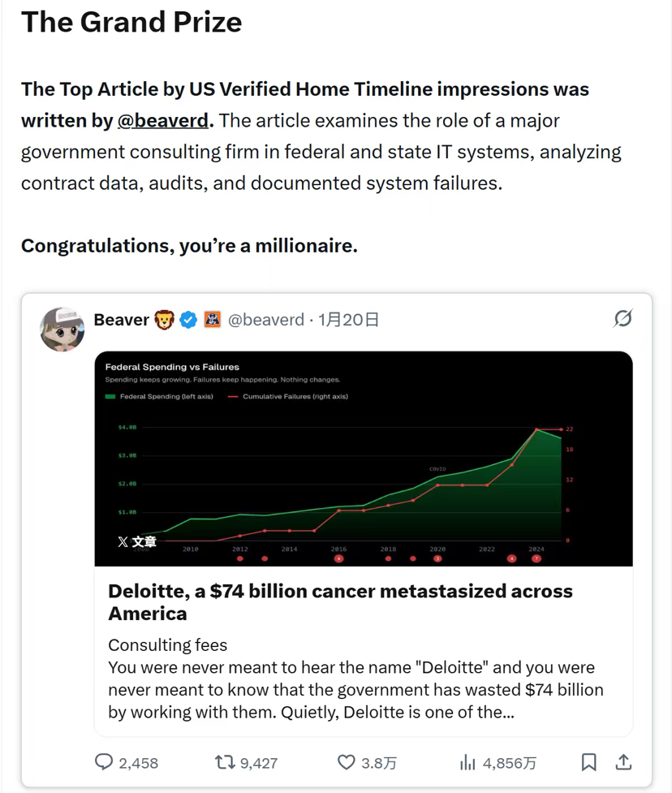Open the Deloitte $74 billion article title
672x793 pixels.
(340, 601)
